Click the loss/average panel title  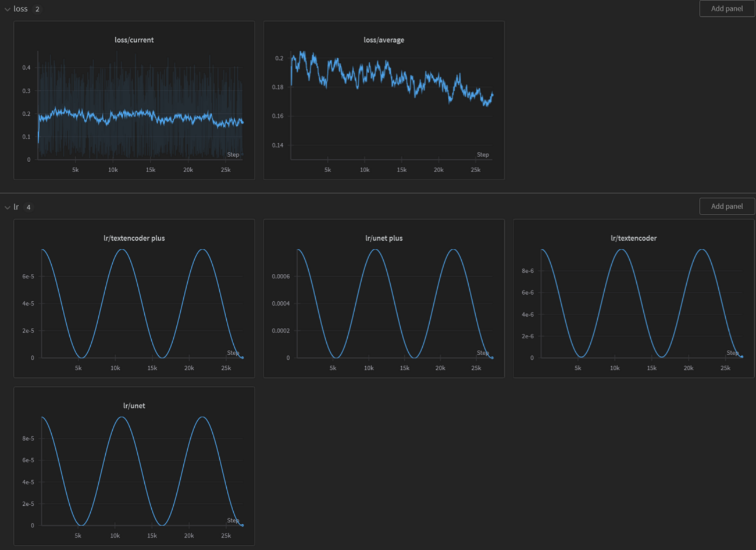(384, 40)
